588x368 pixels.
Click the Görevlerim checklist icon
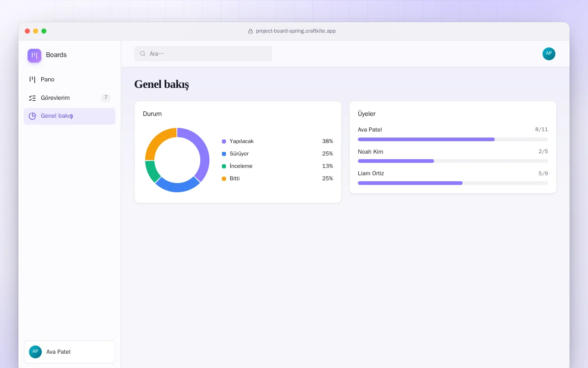pyautogui.click(x=32, y=98)
